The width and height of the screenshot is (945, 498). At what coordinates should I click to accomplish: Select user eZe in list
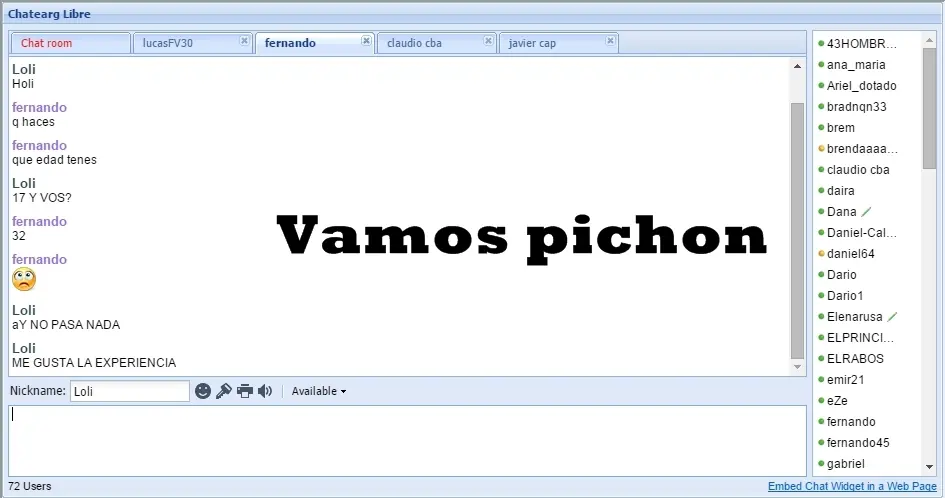(837, 401)
